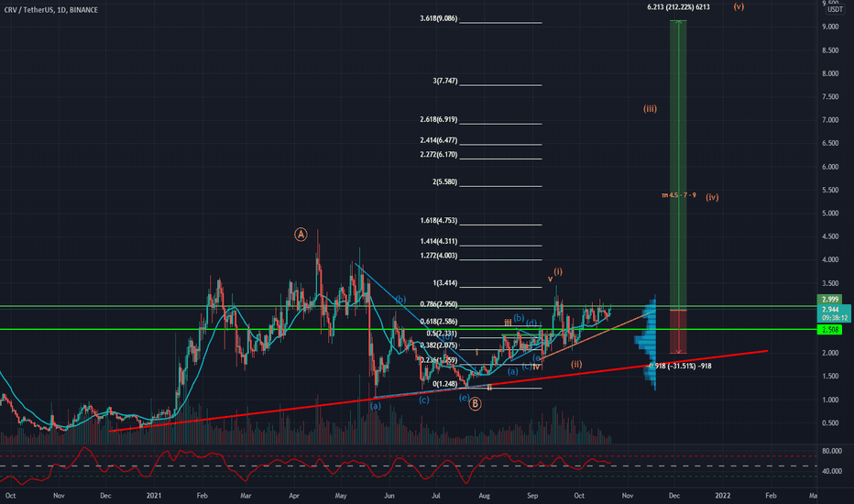854x504 pixels.
Task: Click the 2.508 bright green price tag
Action: pyautogui.click(x=829, y=330)
